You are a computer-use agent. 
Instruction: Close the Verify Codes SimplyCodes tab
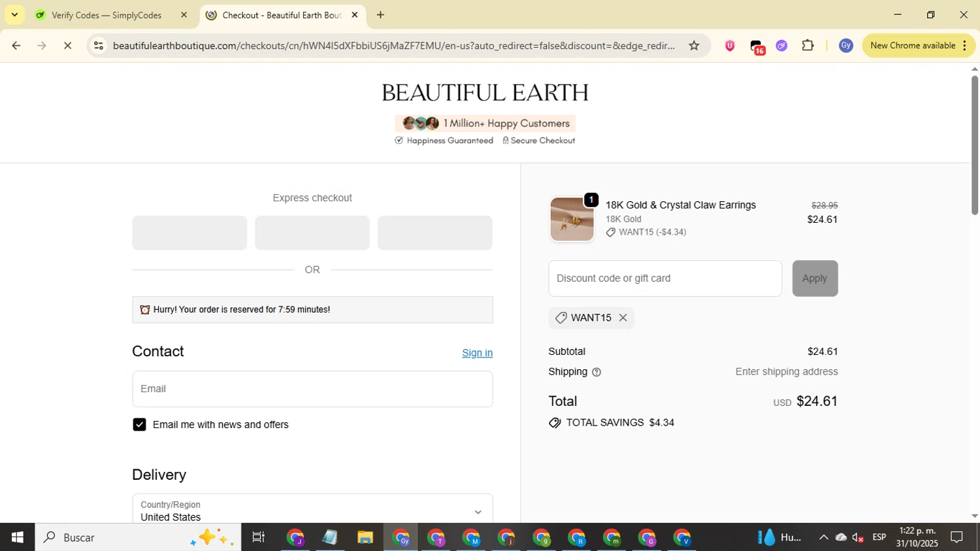click(x=184, y=14)
